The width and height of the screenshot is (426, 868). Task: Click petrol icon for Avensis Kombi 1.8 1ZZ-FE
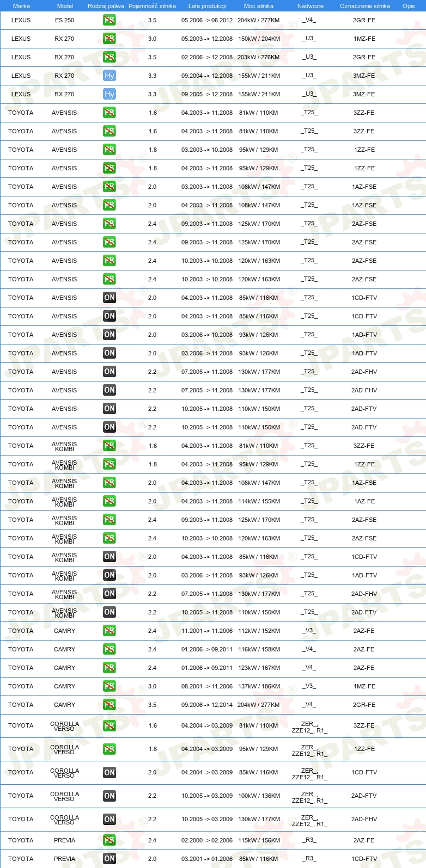point(109,464)
